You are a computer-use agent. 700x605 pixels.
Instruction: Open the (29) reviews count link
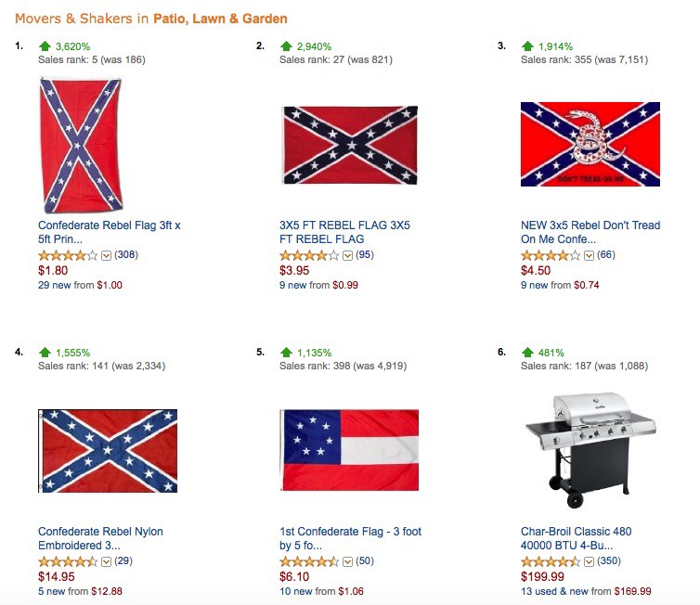click(x=123, y=560)
